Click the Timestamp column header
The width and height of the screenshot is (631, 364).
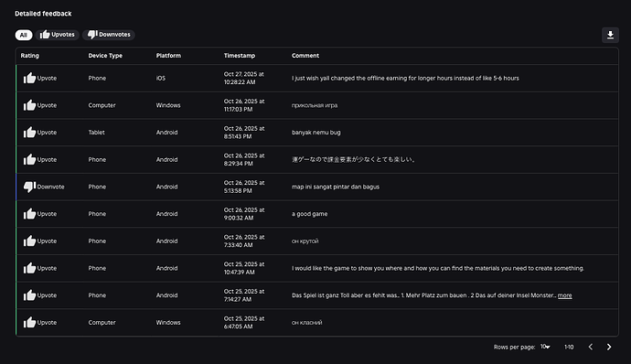pos(240,56)
